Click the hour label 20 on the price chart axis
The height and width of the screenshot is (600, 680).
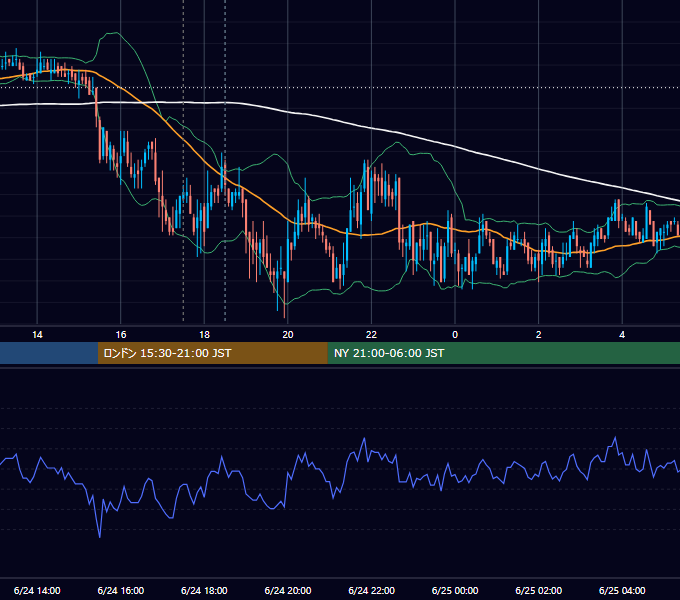(288, 335)
